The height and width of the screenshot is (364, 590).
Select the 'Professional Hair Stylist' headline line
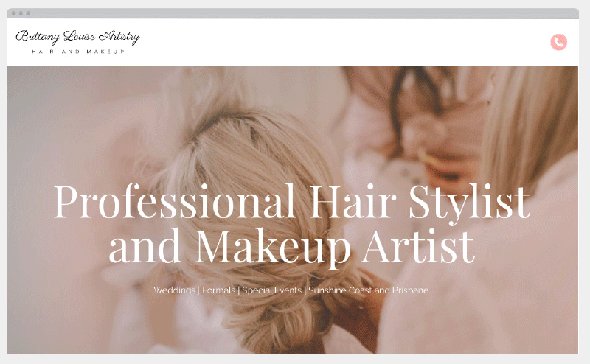tap(291, 203)
